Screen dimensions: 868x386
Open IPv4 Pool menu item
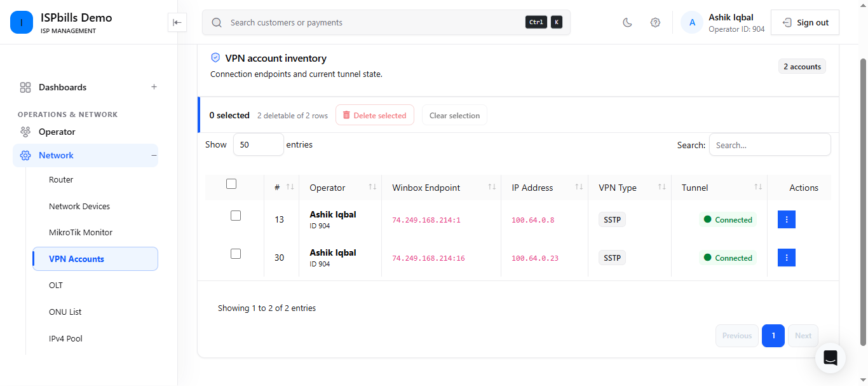coord(65,339)
